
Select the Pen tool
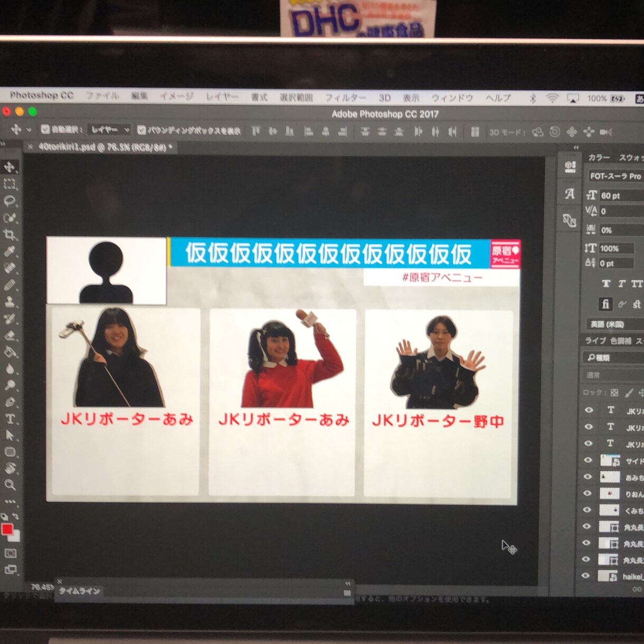pos(10,402)
